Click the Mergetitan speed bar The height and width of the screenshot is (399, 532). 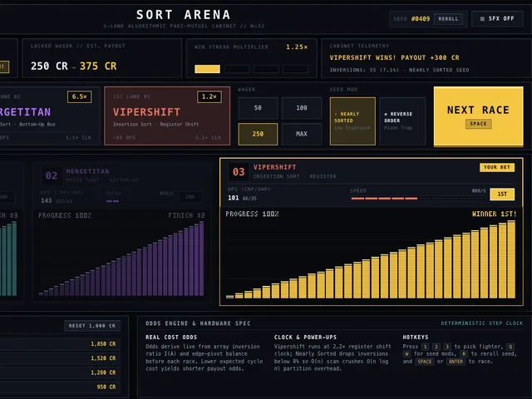pos(139,201)
